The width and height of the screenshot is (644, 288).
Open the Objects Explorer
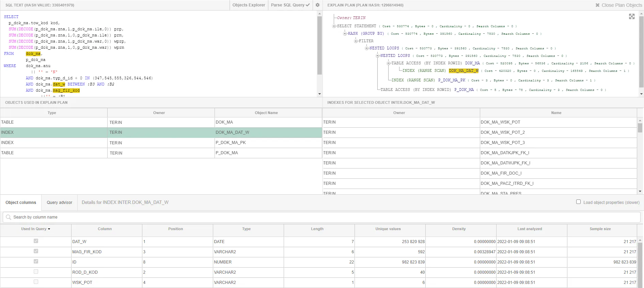click(249, 5)
